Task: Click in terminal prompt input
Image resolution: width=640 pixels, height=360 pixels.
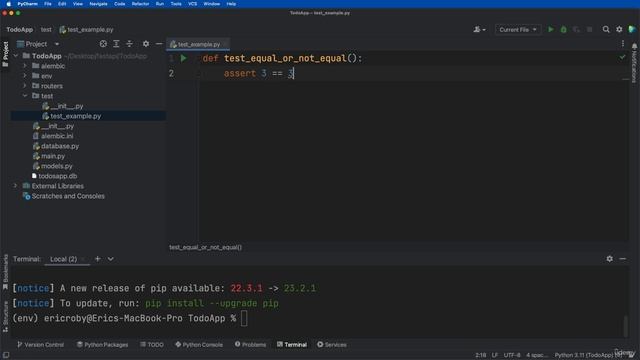Action: [244, 318]
